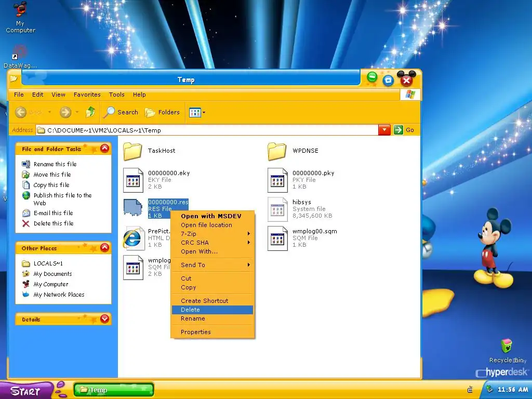Open the Edit menu
Image resolution: width=532 pixels, height=399 pixels.
point(37,95)
